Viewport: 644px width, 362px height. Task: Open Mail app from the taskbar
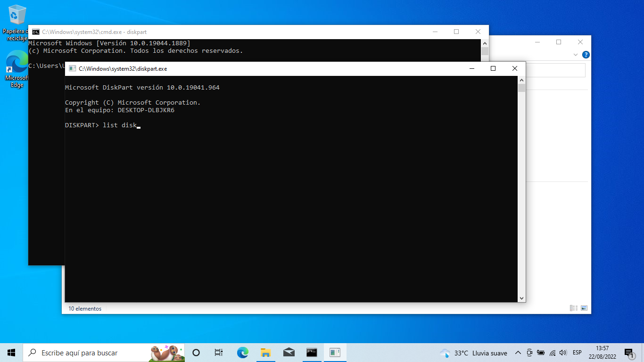tap(289, 353)
